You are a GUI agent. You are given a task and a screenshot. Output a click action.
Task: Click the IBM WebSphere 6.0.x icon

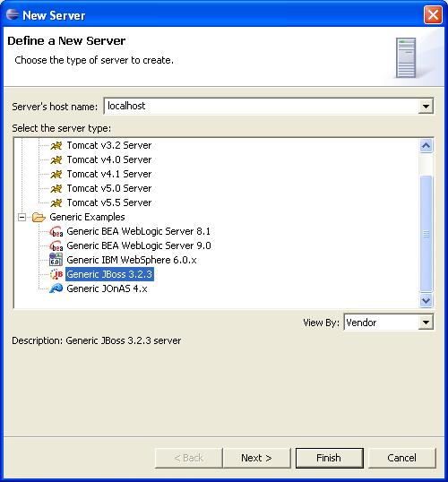click(x=56, y=260)
